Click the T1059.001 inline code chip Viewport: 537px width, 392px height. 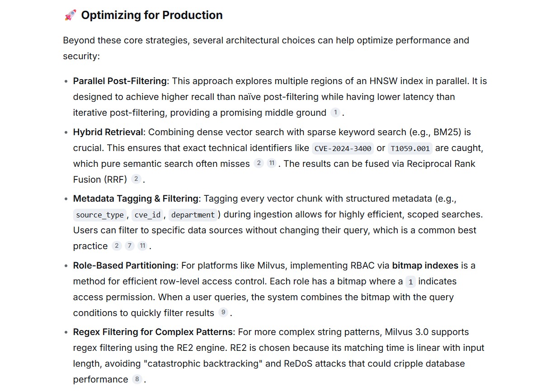410,148
